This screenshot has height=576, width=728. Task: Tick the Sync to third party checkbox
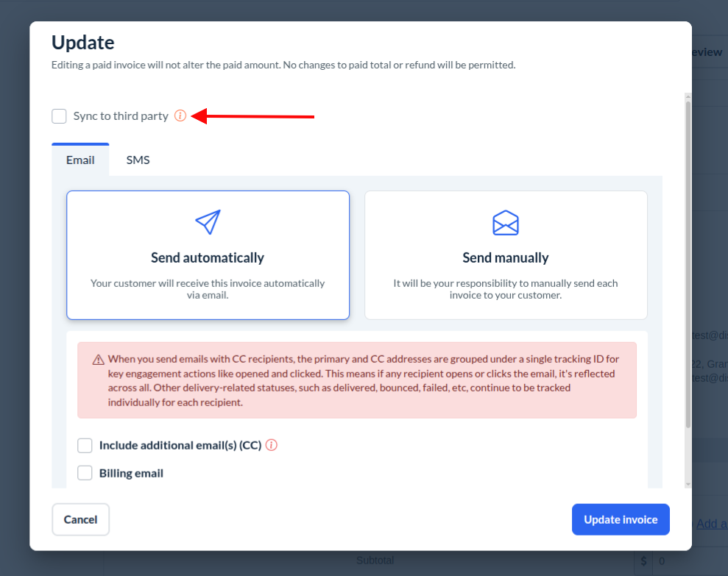pyautogui.click(x=59, y=116)
